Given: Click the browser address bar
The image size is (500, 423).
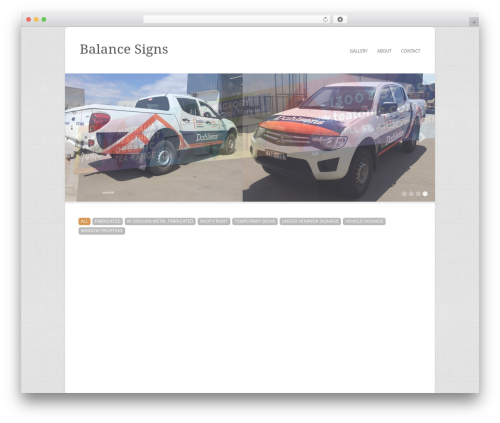Looking at the screenshot, I should click(236, 19).
